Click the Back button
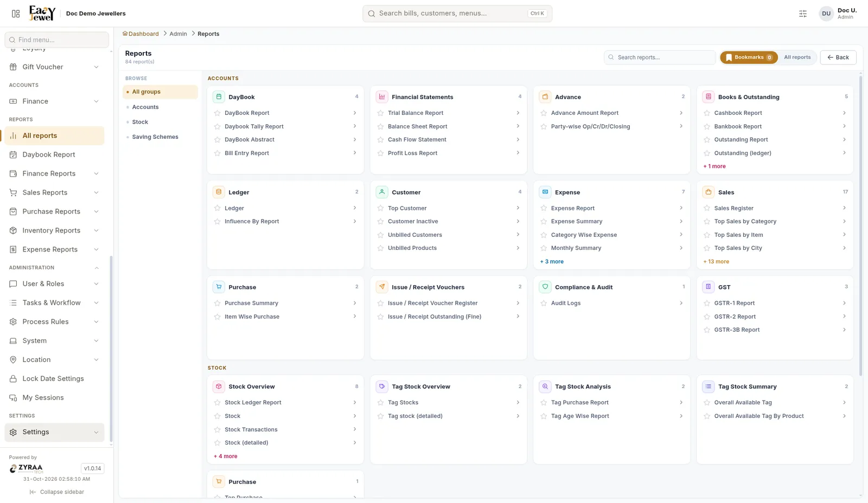 click(838, 57)
